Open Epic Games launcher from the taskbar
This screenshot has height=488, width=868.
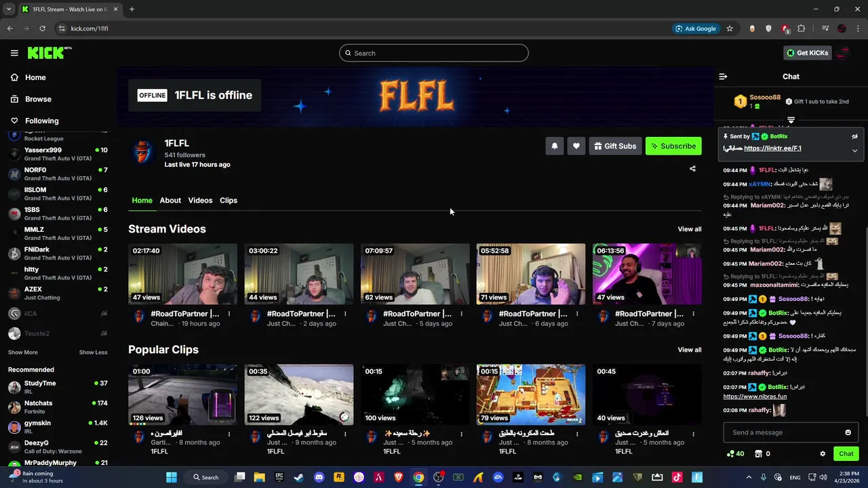[x=279, y=477]
